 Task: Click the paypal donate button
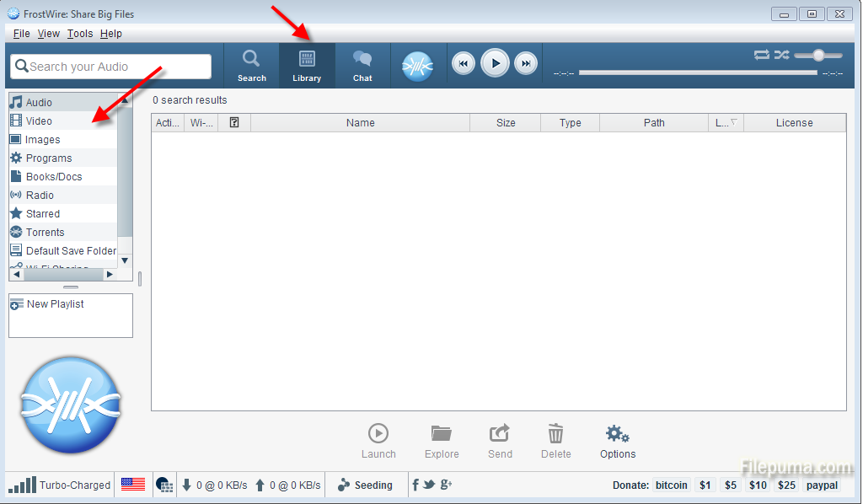821,485
